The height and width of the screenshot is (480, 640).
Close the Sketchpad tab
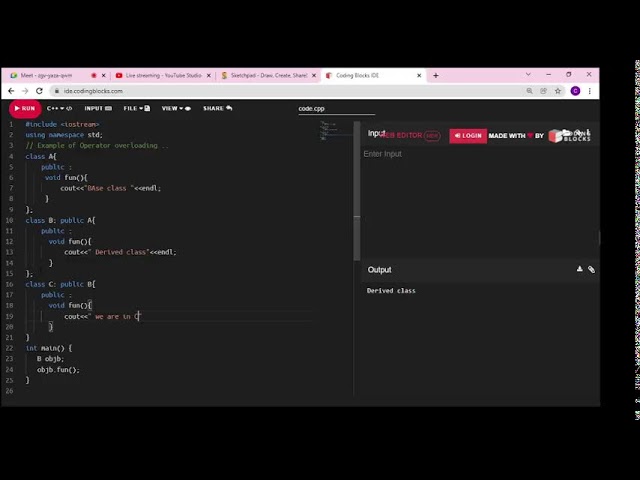[314, 76]
